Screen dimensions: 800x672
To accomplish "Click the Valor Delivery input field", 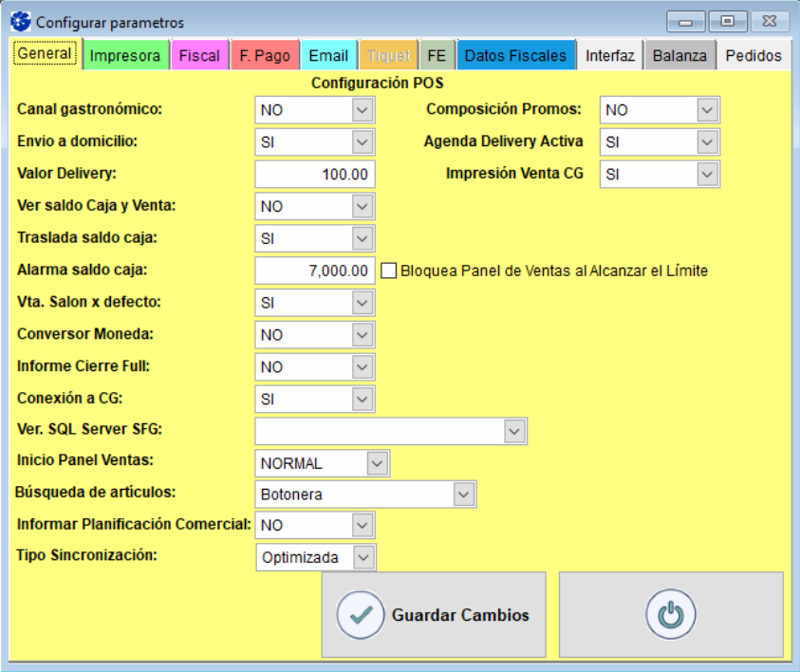I will 315,175.
